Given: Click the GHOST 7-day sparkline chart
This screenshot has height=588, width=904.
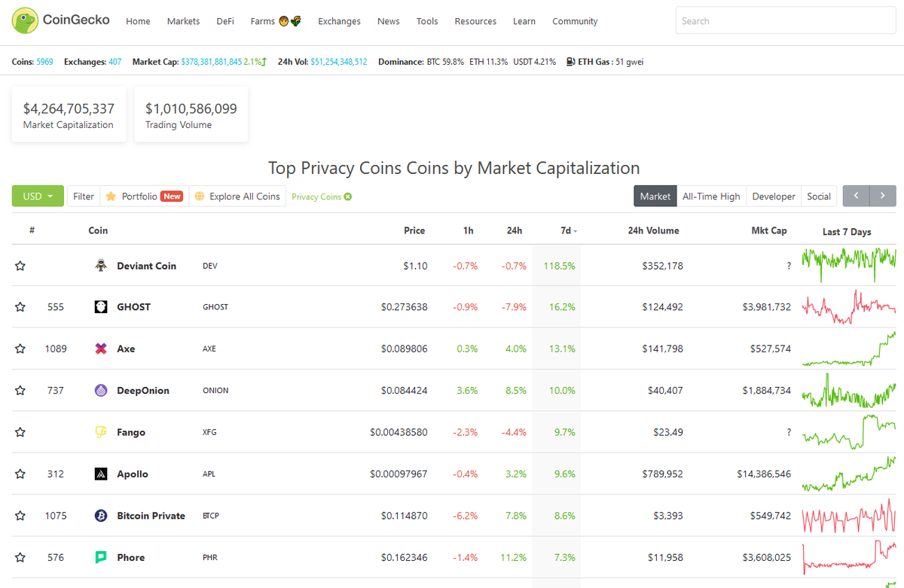Looking at the screenshot, I should [x=849, y=306].
